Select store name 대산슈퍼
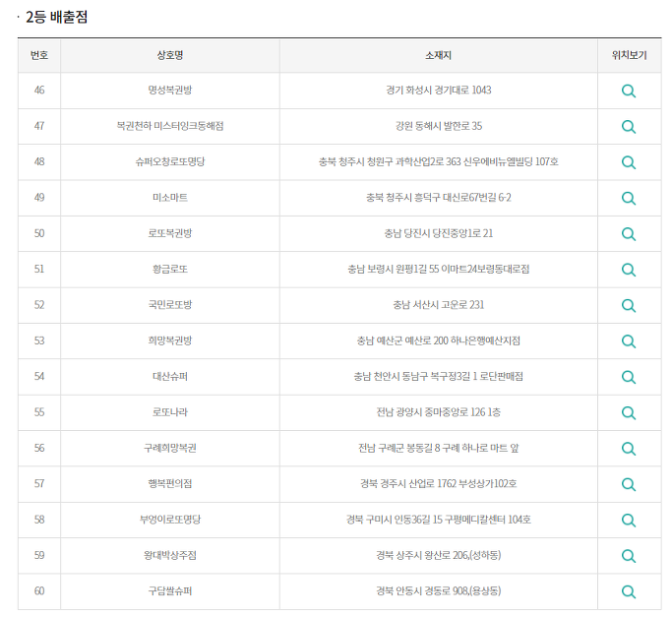672x617 pixels. 170,377
